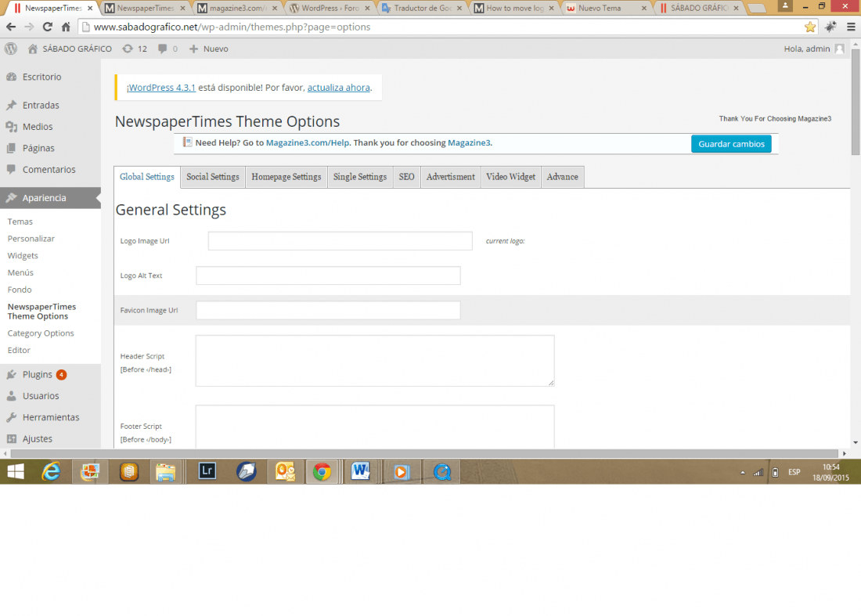Switch to the Advance tab
This screenshot has height=616, width=861.
(562, 177)
